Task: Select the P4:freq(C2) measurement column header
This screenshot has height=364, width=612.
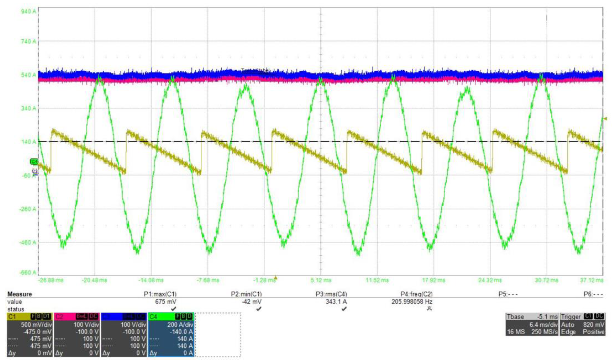Action: 417,294
